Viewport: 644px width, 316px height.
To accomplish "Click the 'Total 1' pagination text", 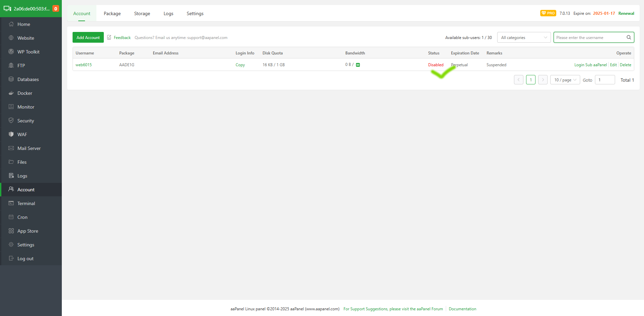I will tap(627, 80).
